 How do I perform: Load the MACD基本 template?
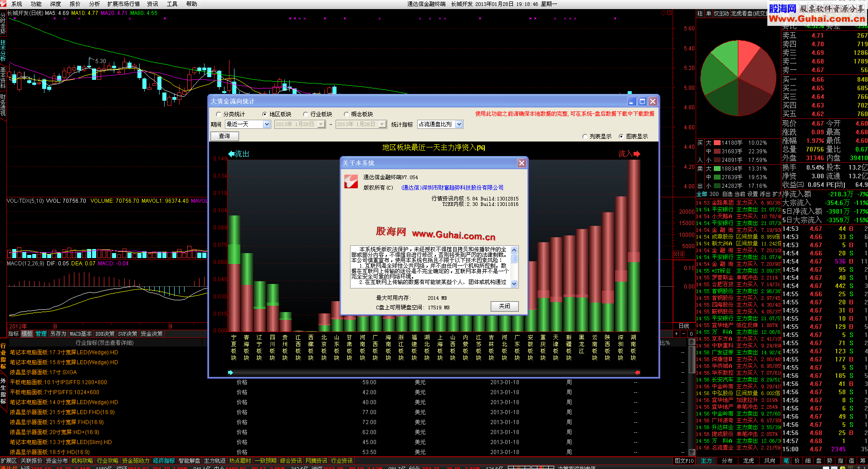81,334
